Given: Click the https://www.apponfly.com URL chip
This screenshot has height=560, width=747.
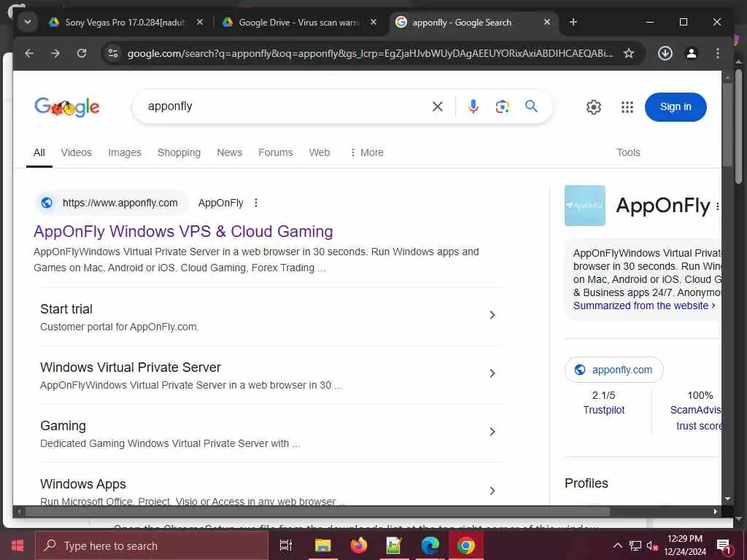Looking at the screenshot, I should click(x=112, y=203).
